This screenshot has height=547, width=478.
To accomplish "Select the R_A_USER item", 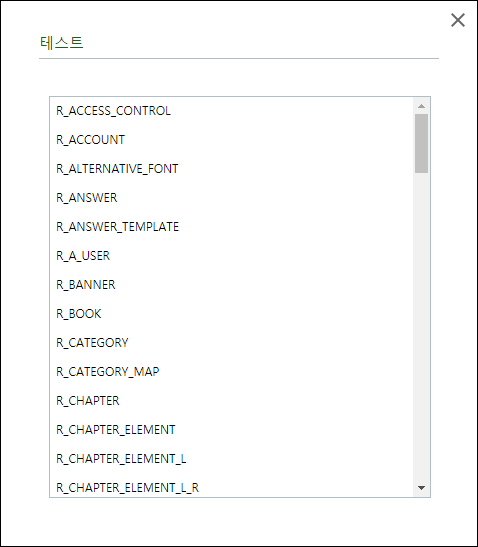I will pyautogui.click(x=231, y=256).
